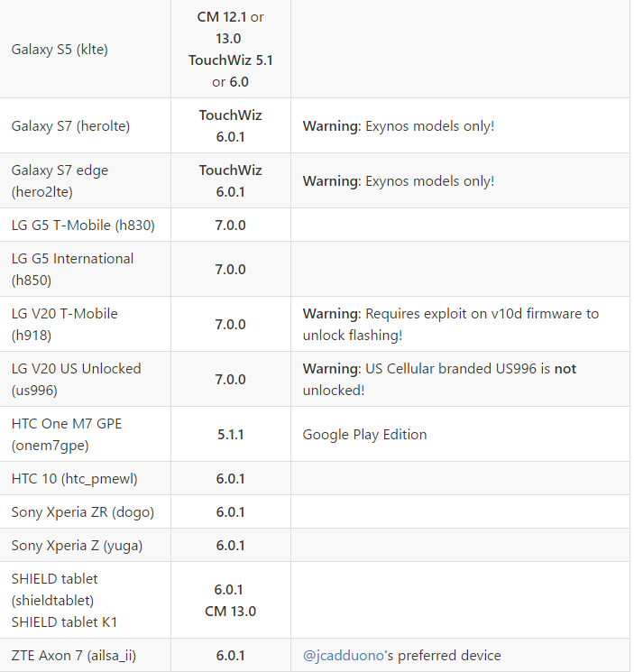Click the ZTE Axon 7 (ailsa_ii) entry
634x672 pixels.
tap(74, 656)
